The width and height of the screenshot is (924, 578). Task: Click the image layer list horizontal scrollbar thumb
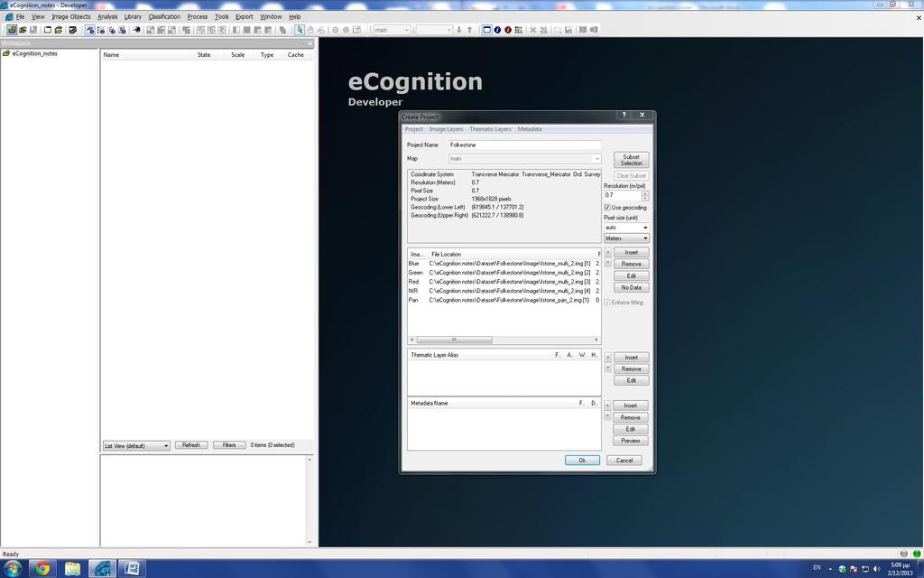(455, 340)
